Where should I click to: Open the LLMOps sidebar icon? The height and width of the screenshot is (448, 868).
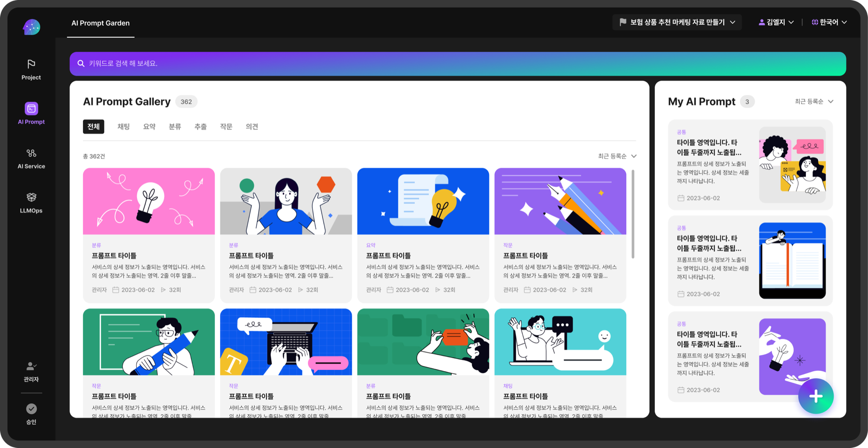tap(31, 203)
